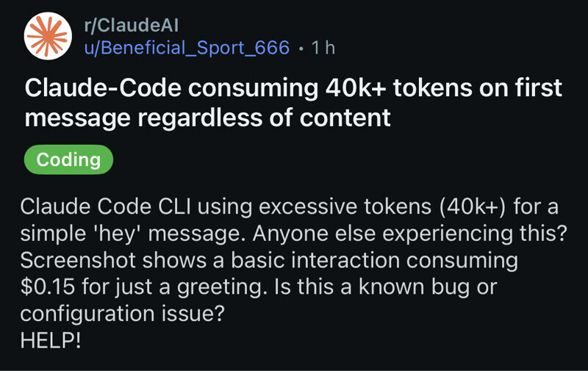Click 'for just a greeting' body phrase

[x=185, y=287]
